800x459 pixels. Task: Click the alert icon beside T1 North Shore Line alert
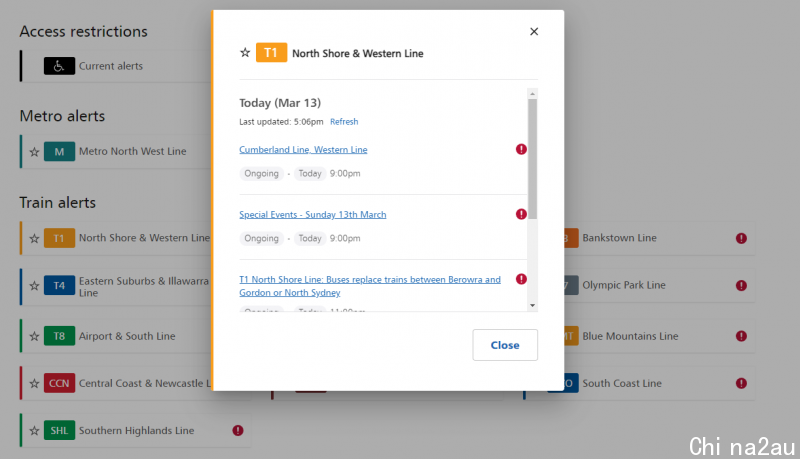(x=521, y=279)
